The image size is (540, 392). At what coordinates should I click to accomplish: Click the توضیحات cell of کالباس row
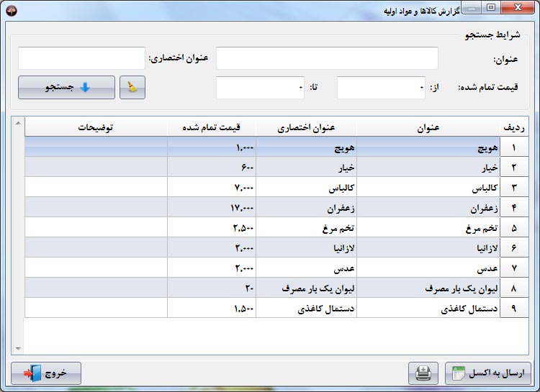click(x=96, y=187)
